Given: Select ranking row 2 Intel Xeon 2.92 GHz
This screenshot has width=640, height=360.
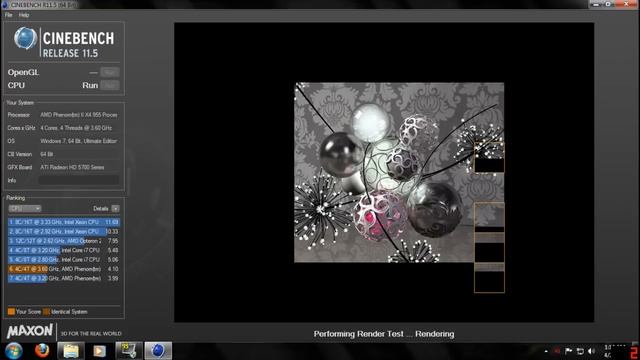Looking at the screenshot, I should [64, 231].
